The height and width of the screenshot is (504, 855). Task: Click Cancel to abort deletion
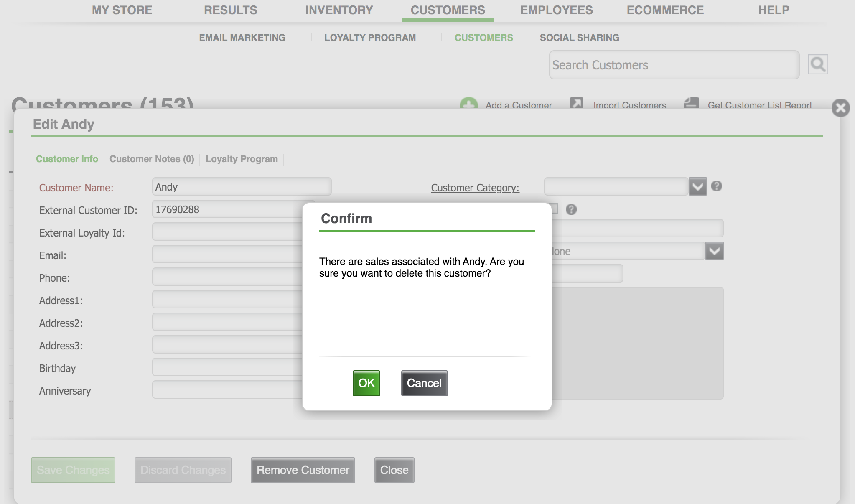click(423, 383)
